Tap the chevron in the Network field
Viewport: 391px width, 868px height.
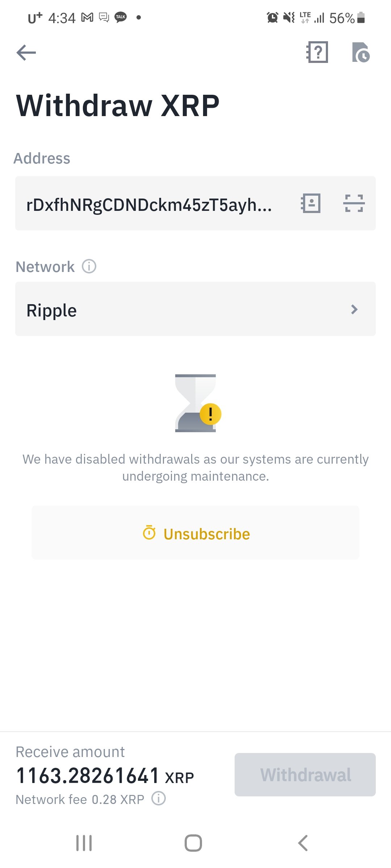tap(354, 310)
